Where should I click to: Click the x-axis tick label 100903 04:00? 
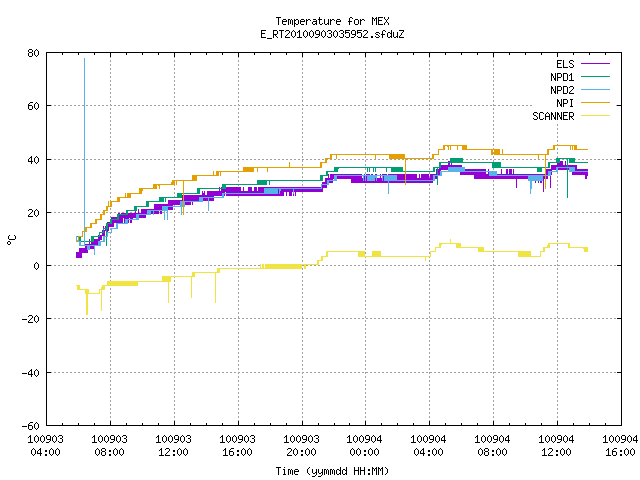click(45, 446)
